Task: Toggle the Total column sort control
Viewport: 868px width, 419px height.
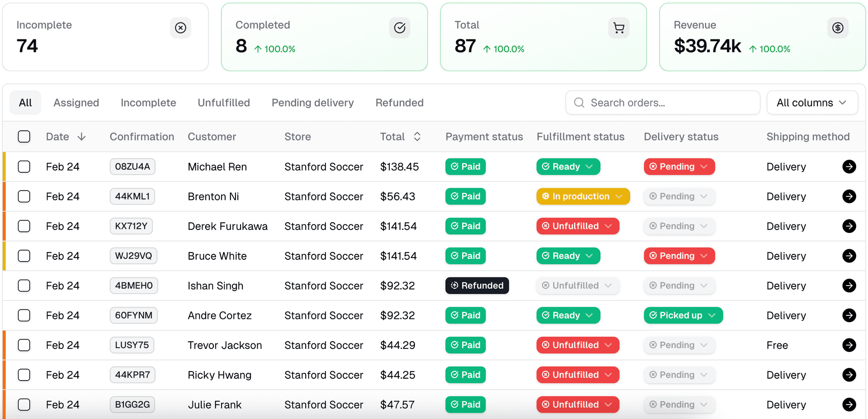Action: click(x=417, y=136)
